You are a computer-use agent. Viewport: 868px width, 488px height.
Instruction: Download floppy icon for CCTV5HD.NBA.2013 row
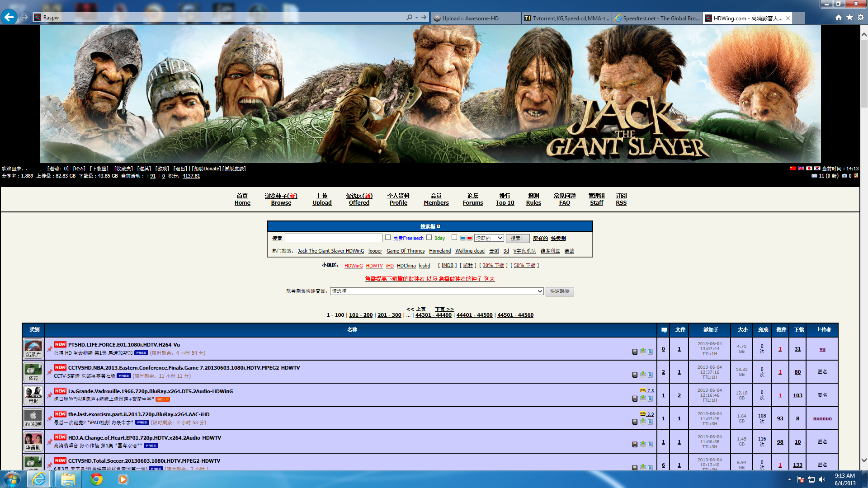coord(635,375)
